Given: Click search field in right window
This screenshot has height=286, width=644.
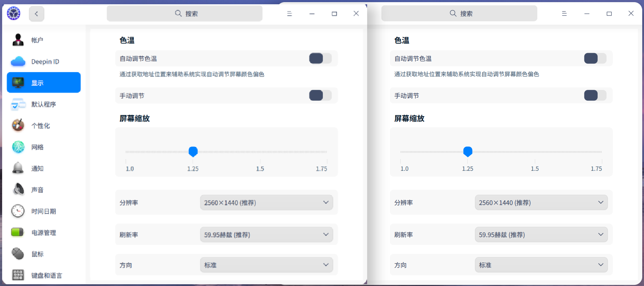Looking at the screenshot, I should click(459, 14).
